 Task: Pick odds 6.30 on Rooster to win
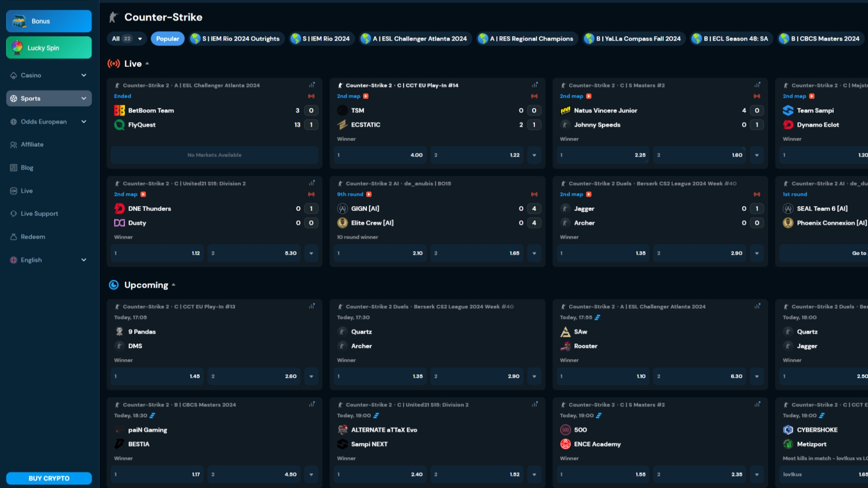[700, 376]
